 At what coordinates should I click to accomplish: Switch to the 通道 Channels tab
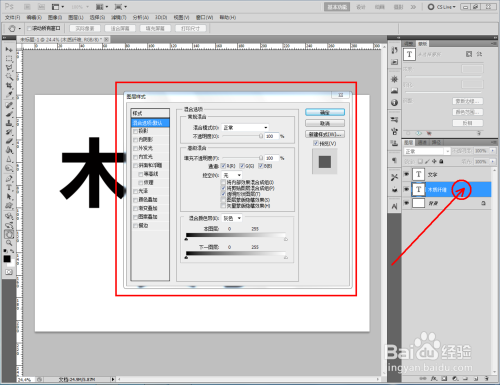pyautogui.click(x=422, y=142)
